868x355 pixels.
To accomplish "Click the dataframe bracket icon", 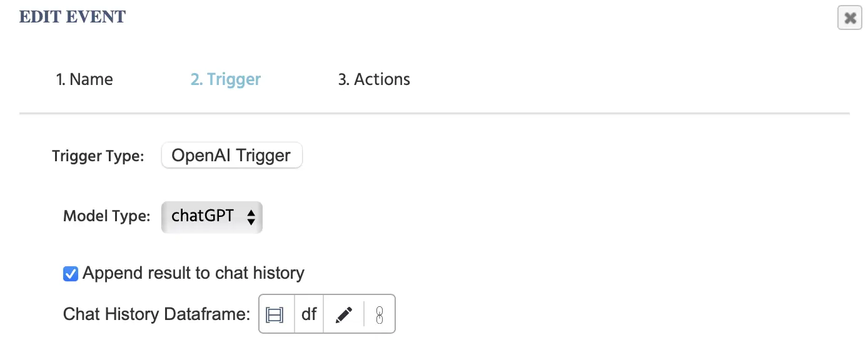I will point(275,314).
